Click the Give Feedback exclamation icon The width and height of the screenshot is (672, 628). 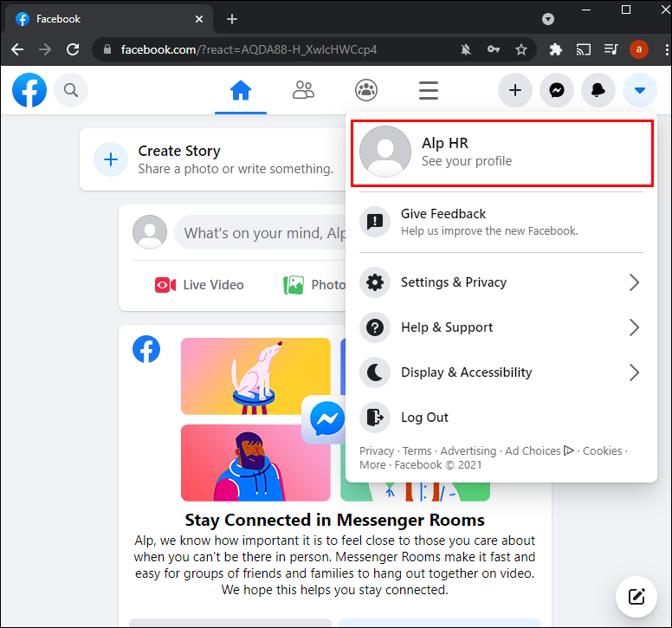[375, 222]
